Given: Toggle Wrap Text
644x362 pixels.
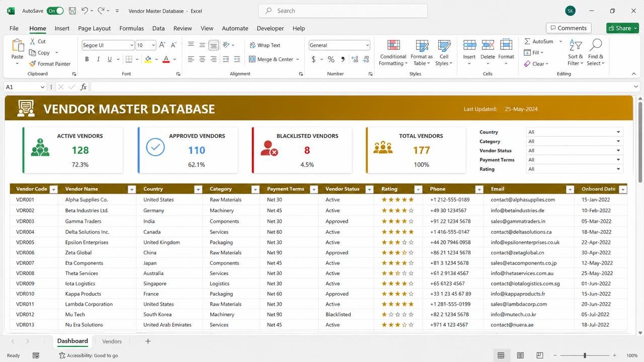Looking at the screenshot, I should point(265,45).
